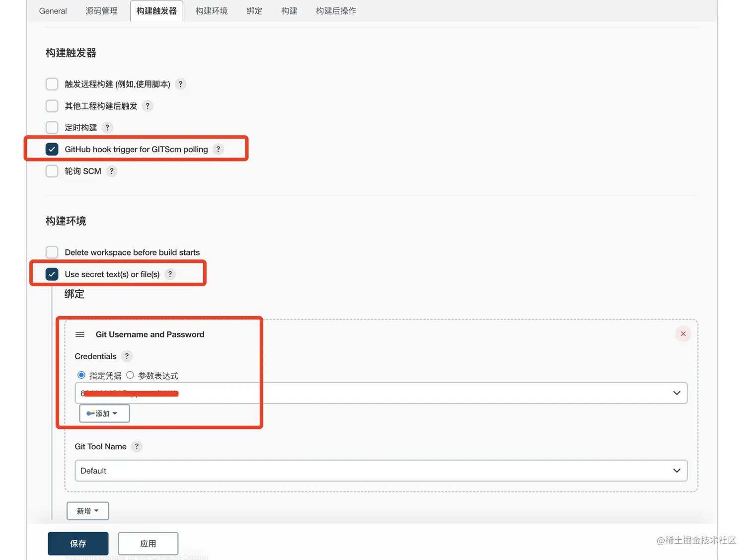Open help for 触发远程构建 option

tap(180, 84)
